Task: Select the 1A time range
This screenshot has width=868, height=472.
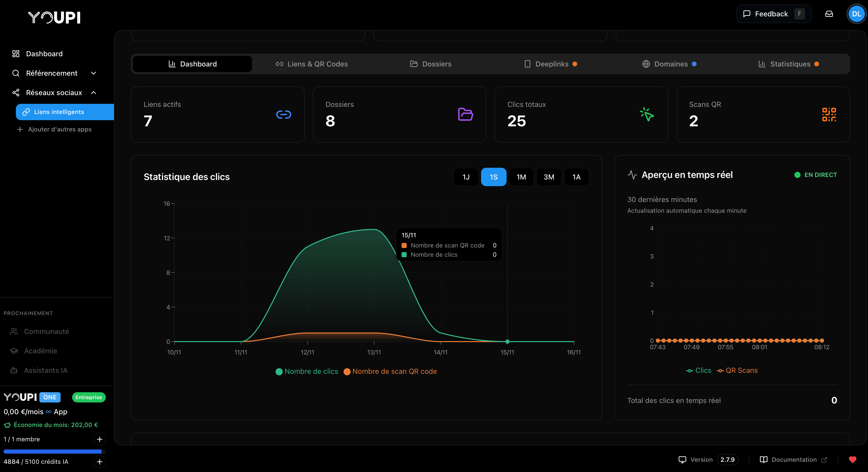Action: pos(576,177)
